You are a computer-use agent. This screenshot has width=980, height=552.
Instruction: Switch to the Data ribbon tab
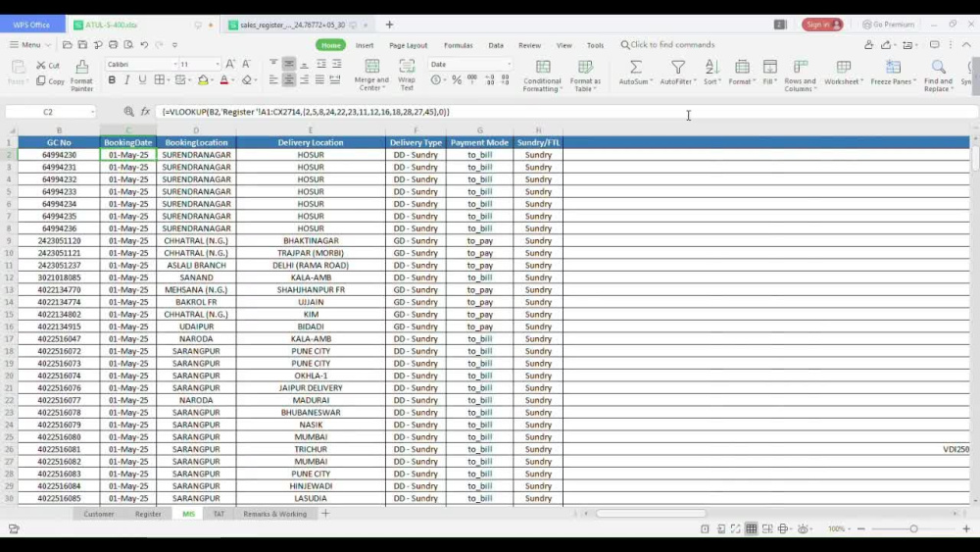(496, 45)
